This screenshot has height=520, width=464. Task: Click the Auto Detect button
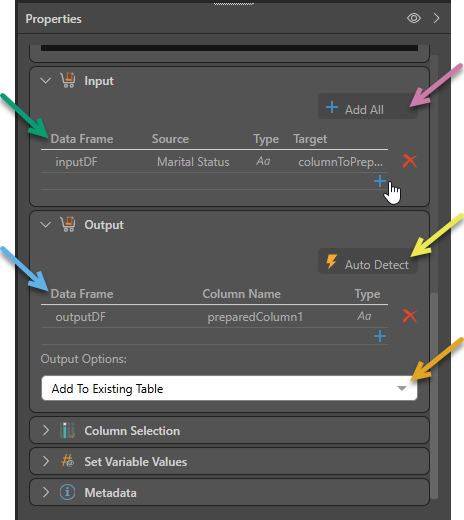point(368,262)
